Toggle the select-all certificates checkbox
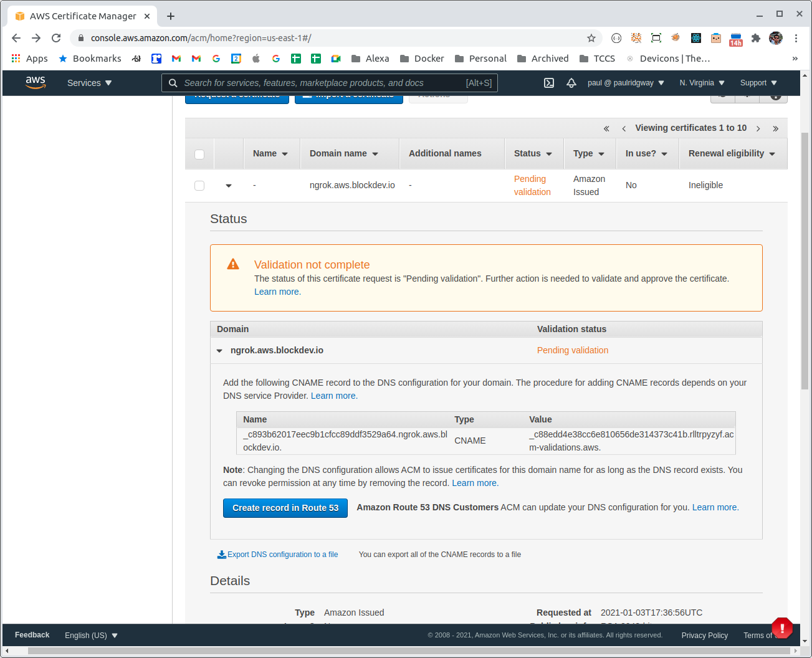Screen dimensions: 812x658 [199, 154]
